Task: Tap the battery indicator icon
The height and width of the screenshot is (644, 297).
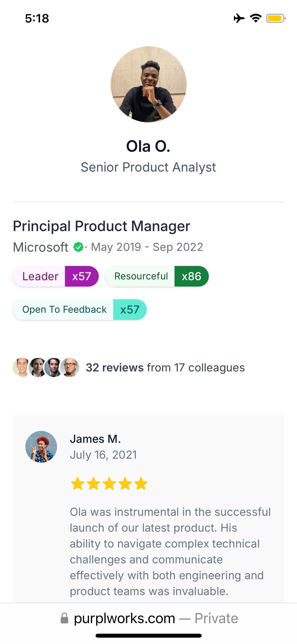Action: coord(276,18)
